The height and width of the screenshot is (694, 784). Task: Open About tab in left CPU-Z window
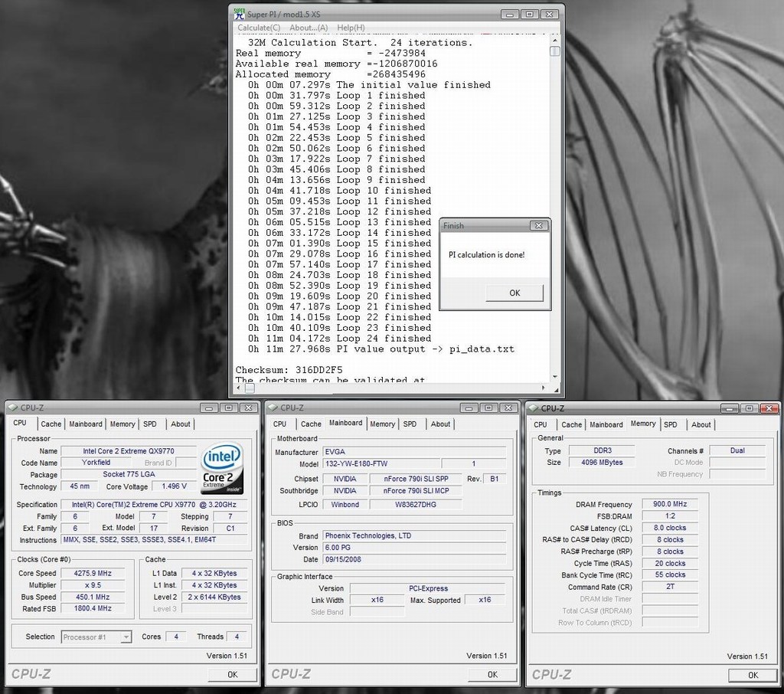pyautogui.click(x=181, y=424)
